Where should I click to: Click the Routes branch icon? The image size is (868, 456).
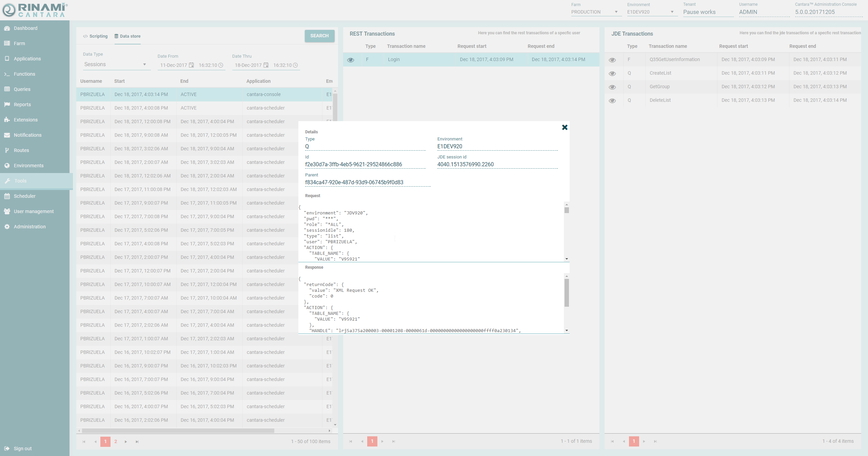(x=7, y=150)
